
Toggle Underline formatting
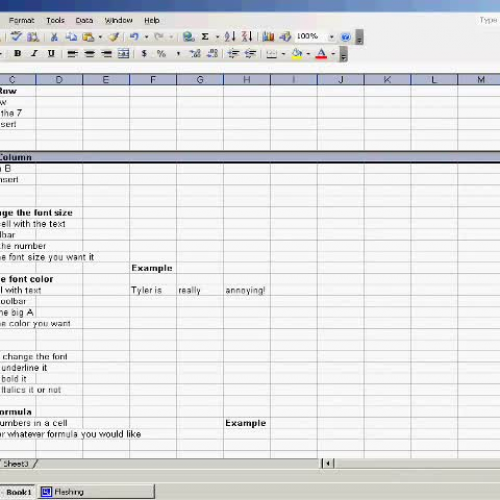(x=51, y=54)
